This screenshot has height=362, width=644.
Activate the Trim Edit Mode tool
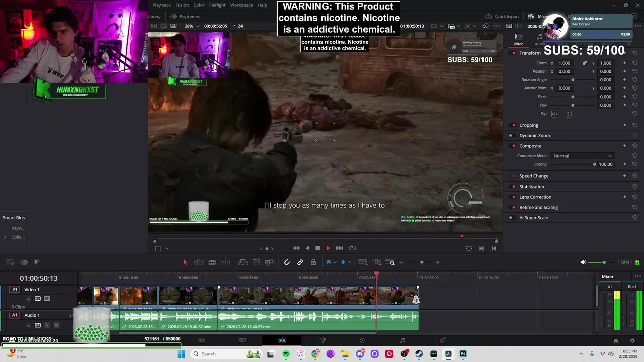[x=199, y=262]
